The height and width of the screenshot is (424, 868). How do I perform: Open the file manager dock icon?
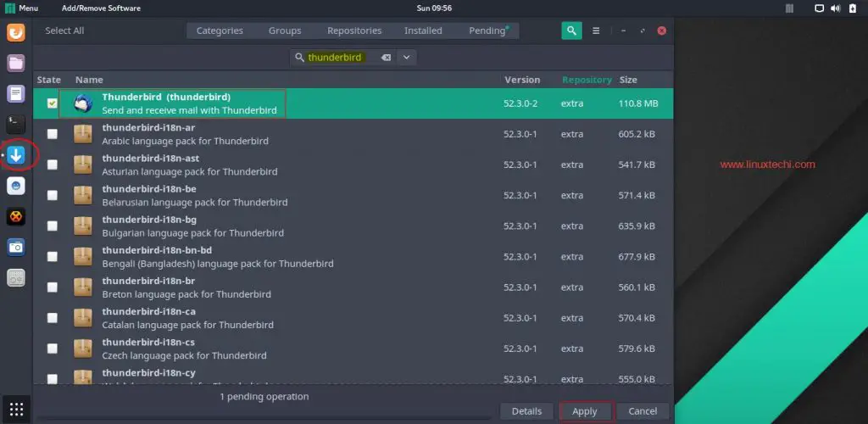tap(16, 63)
